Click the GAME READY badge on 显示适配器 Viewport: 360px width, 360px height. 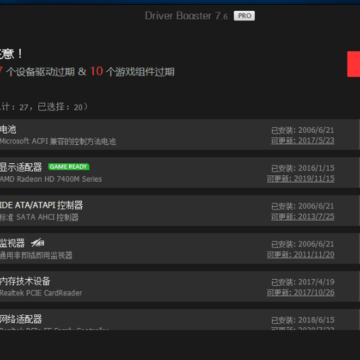69,166
